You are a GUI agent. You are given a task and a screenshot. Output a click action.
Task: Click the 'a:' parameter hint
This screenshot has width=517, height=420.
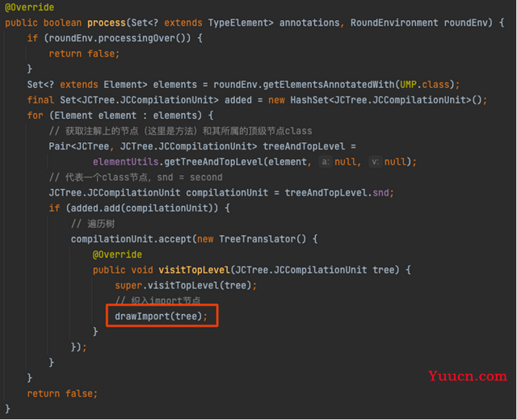coord(326,162)
